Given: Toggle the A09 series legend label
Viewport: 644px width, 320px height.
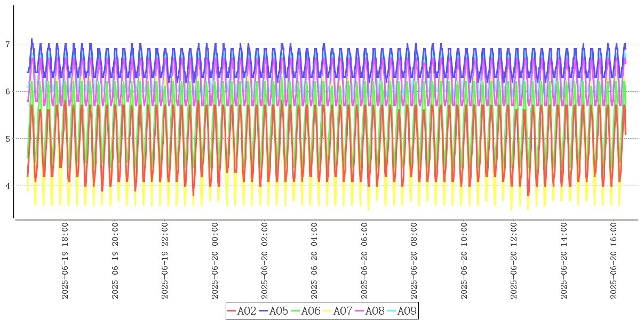Looking at the screenshot, I should pyautogui.click(x=407, y=311).
